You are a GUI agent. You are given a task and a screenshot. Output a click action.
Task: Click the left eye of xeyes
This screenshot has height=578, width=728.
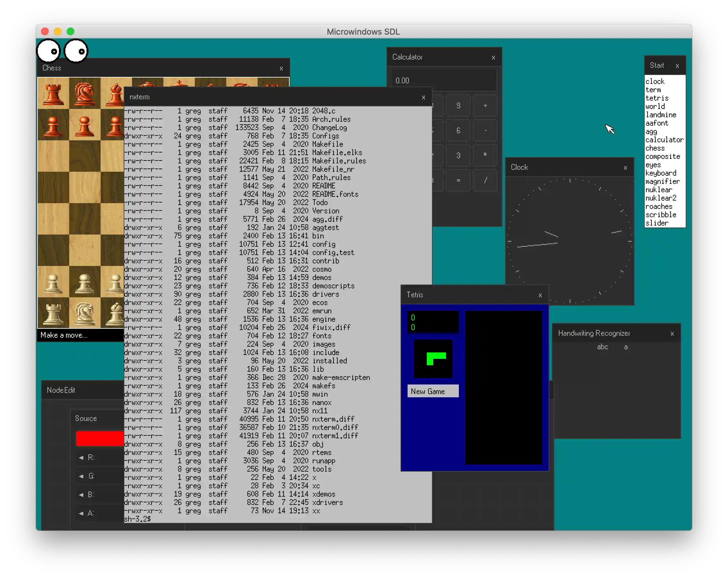coord(49,51)
